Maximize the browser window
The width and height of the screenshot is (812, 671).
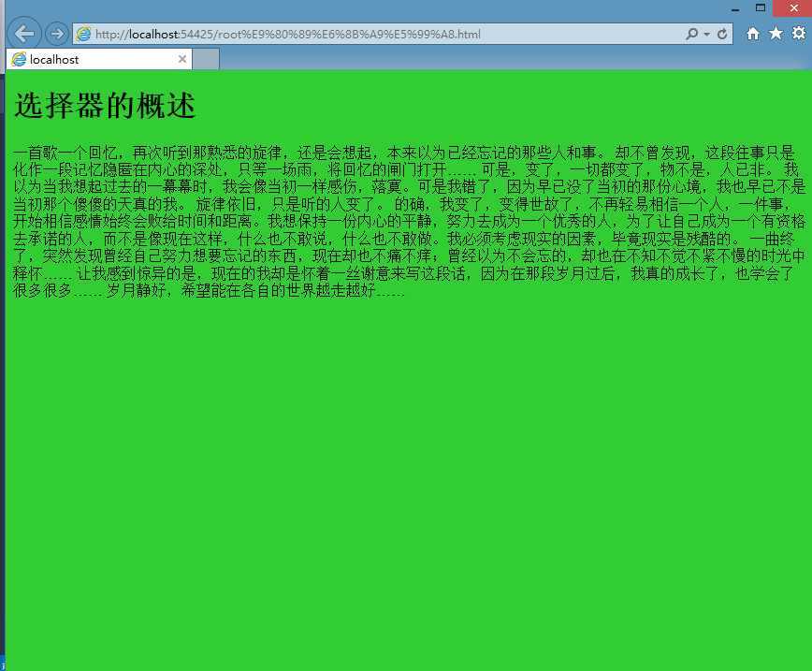pos(761,8)
